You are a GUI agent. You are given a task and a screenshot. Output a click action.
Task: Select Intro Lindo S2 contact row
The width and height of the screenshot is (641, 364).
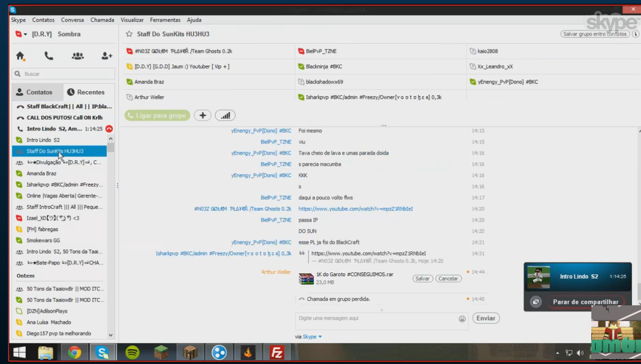click(x=59, y=140)
